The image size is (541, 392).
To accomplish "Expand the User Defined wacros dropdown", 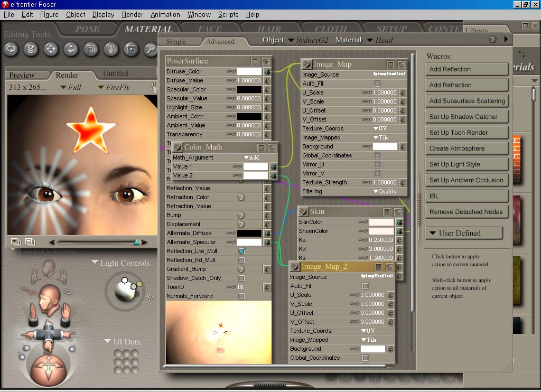I will pyautogui.click(x=463, y=234).
